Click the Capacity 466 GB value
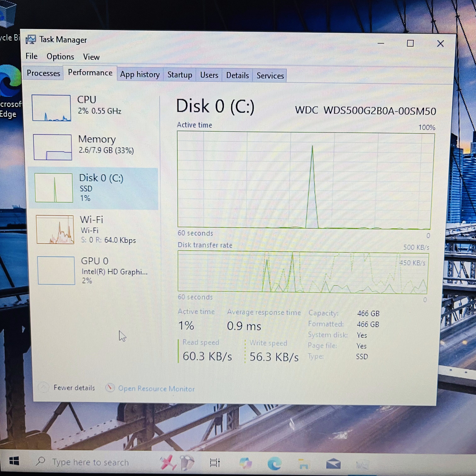The height and width of the screenshot is (476, 476). 368,313
